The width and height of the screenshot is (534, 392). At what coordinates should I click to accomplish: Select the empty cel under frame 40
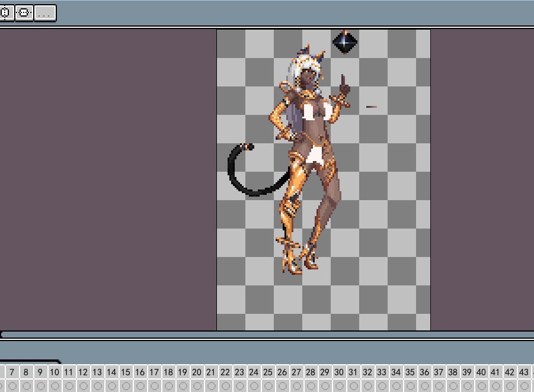coord(481,386)
